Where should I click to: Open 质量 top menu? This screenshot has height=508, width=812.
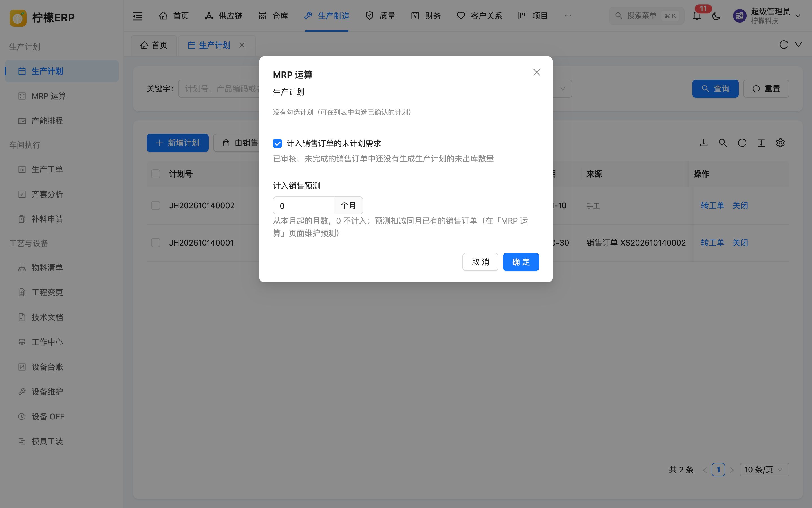click(380, 16)
